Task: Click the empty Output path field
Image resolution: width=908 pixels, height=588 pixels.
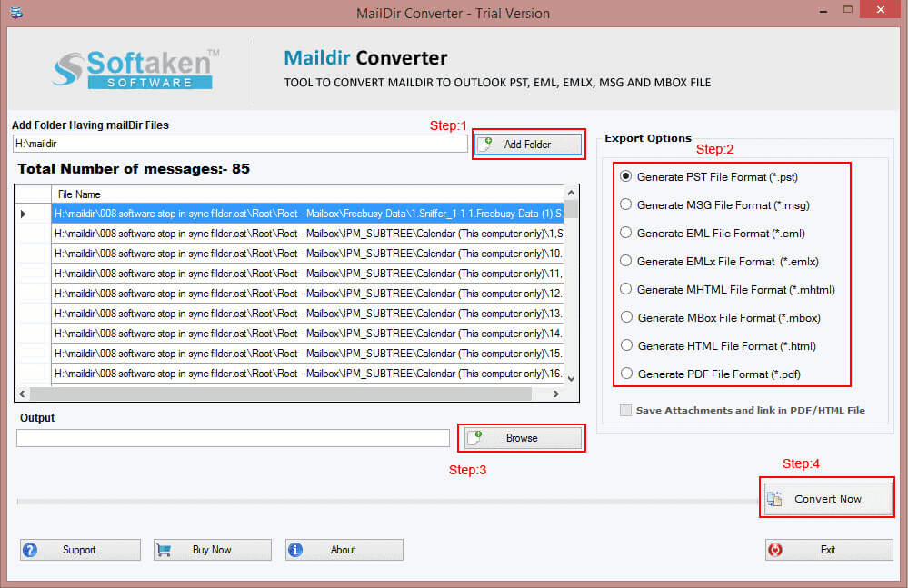Action: [233, 438]
